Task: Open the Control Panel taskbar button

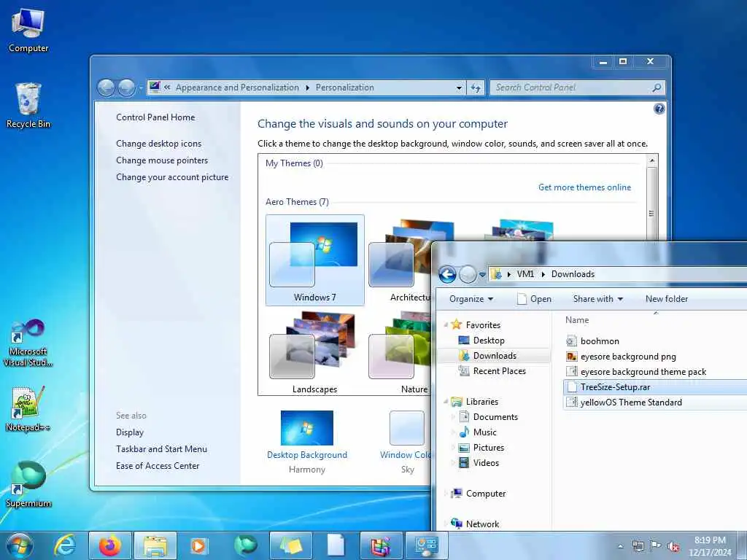Action: coord(426,545)
